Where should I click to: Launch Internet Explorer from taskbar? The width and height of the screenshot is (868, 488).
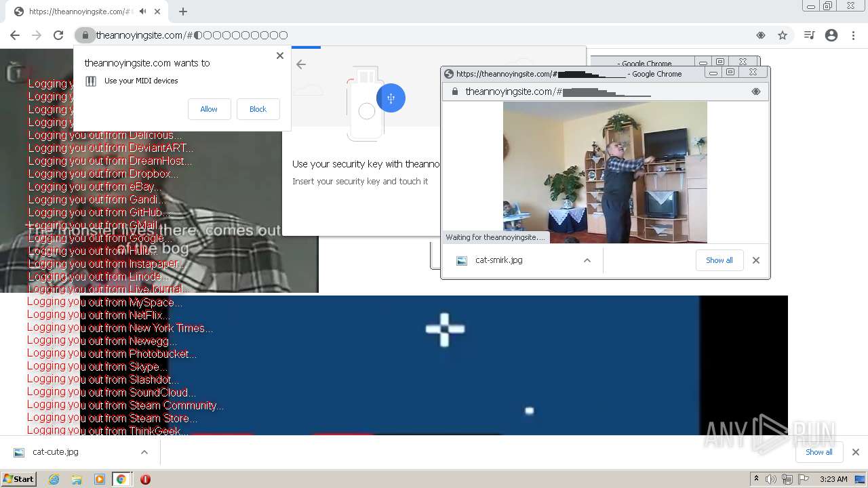(54, 479)
